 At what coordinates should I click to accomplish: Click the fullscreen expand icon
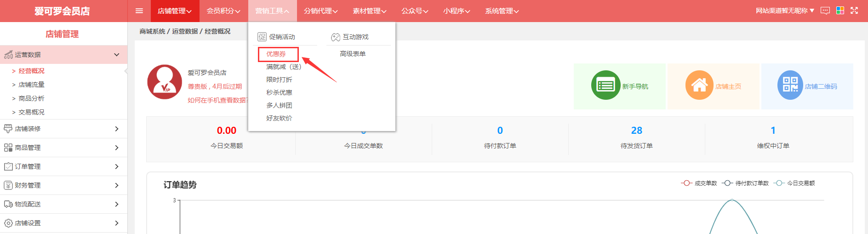point(854,11)
